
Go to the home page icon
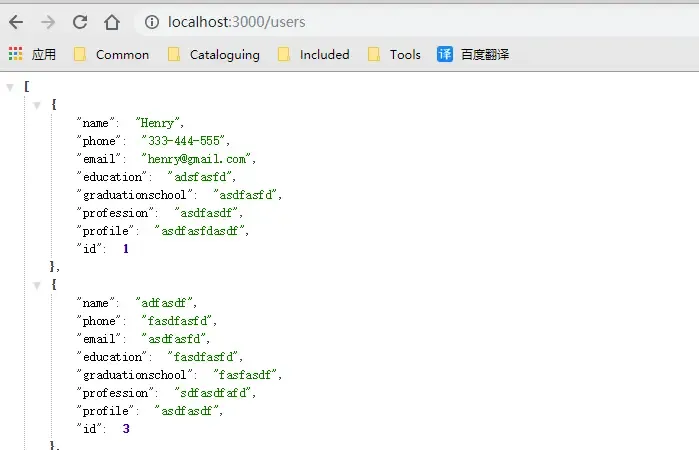pos(112,22)
